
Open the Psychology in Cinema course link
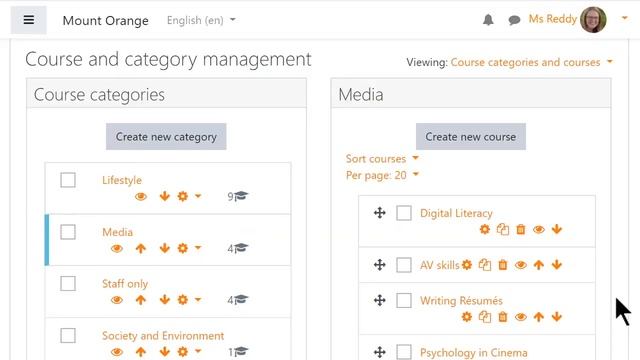tap(473, 352)
